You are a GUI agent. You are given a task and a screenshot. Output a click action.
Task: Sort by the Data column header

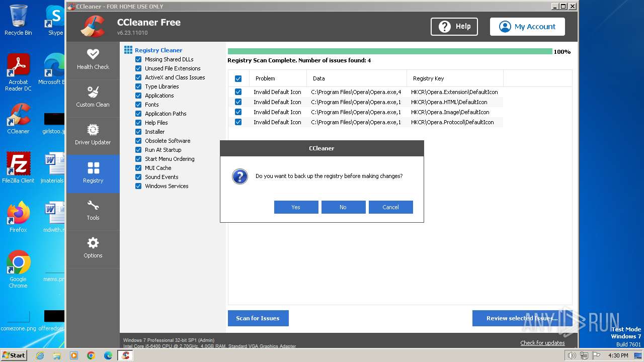[x=357, y=78]
